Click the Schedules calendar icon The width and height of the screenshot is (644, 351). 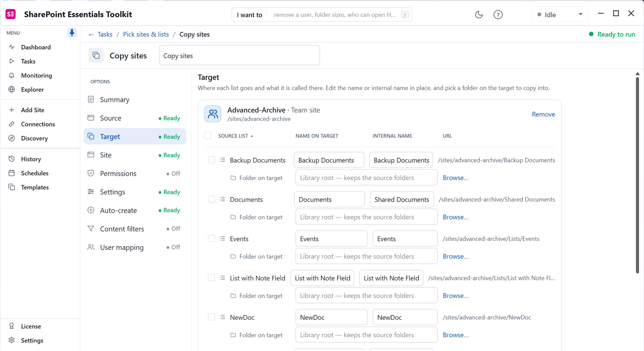pos(12,173)
